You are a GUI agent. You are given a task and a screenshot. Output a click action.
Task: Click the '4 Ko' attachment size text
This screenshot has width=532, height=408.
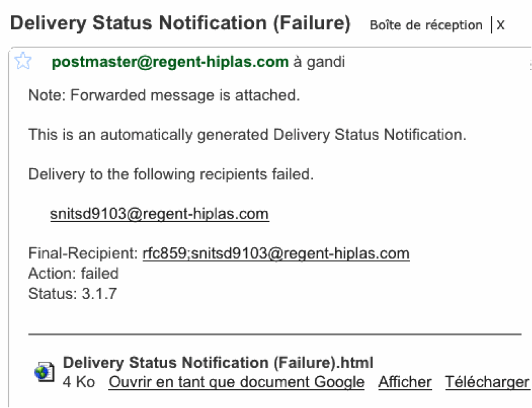tap(78, 382)
